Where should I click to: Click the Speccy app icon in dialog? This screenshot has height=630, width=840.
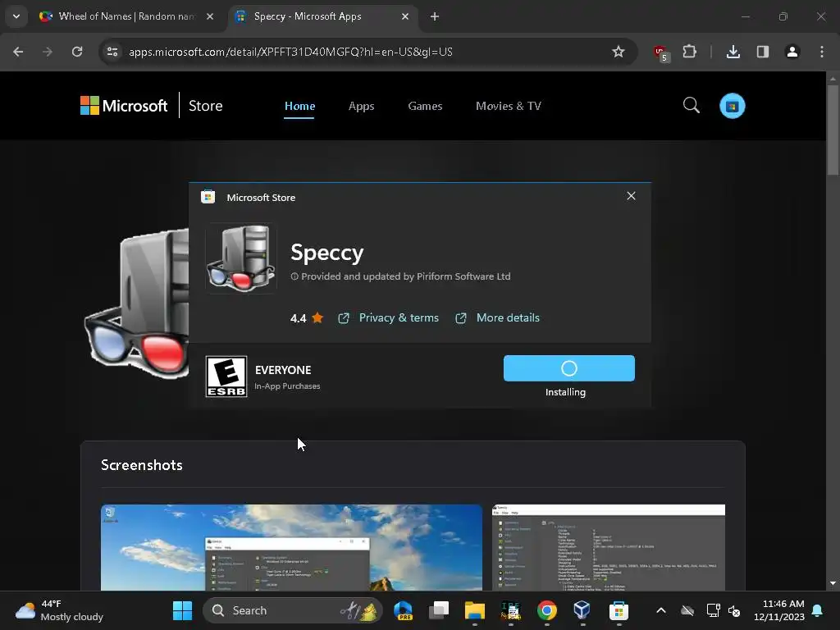click(241, 258)
